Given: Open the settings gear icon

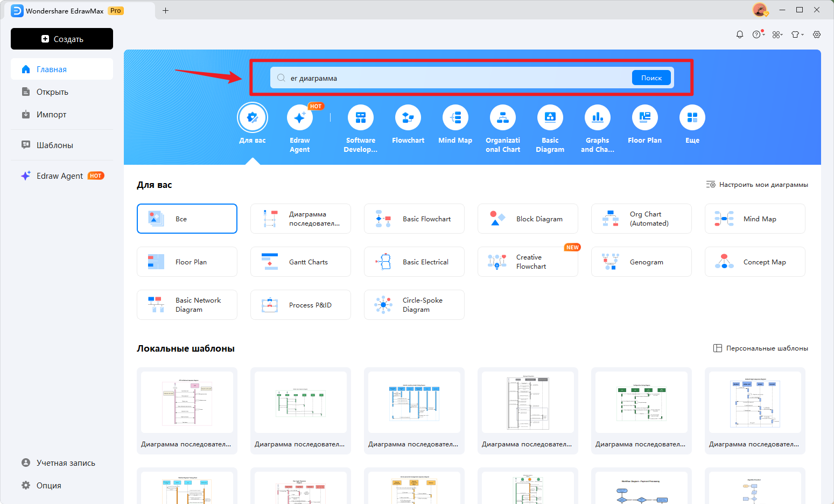Looking at the screenshot, I should 817,34.
